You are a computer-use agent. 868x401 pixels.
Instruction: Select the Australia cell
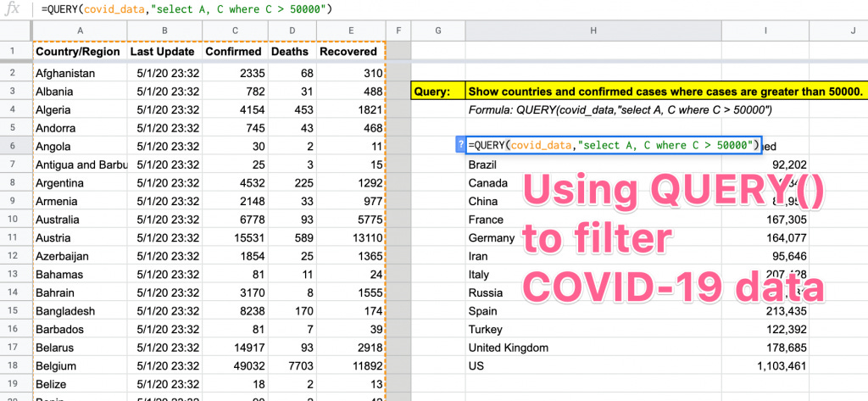(x=81, y=220)
